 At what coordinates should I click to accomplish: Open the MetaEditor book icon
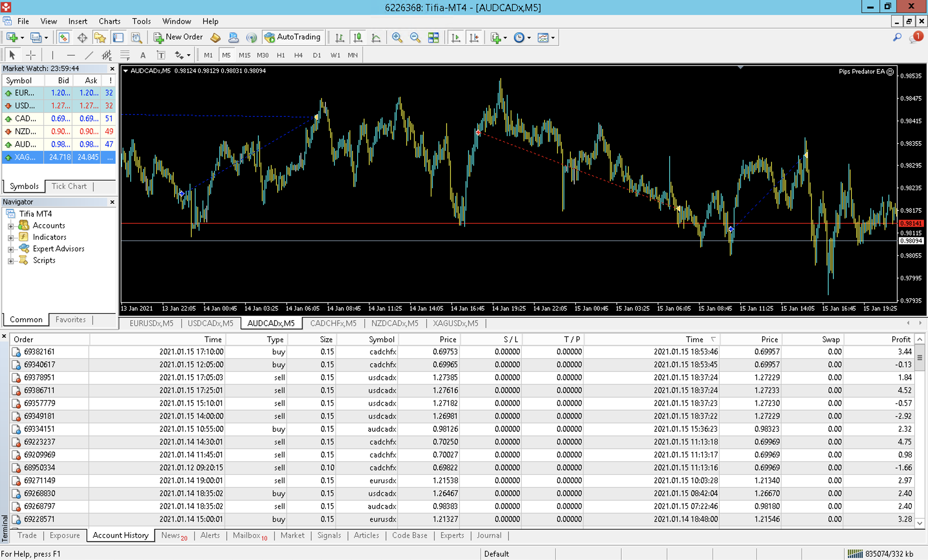[x=215, y=37]
